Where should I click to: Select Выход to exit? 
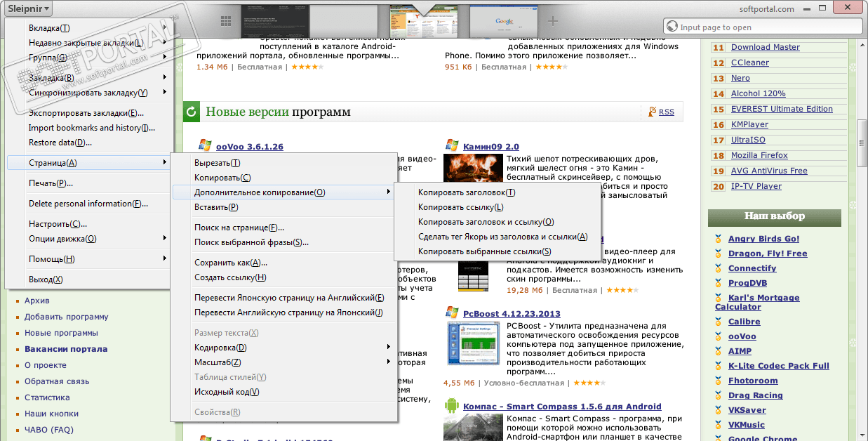point(88,279)
